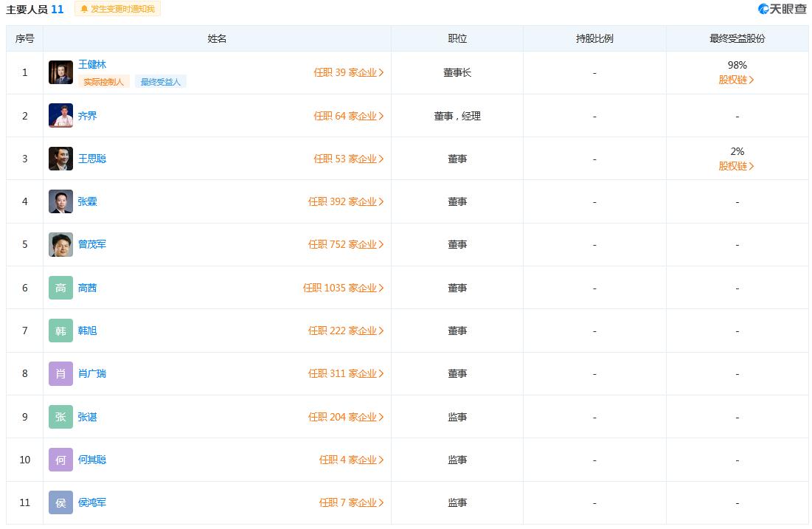The image size is (812, 529).
Task: Click the purple 何 avatar icon
Action: [x=60, y=460]
